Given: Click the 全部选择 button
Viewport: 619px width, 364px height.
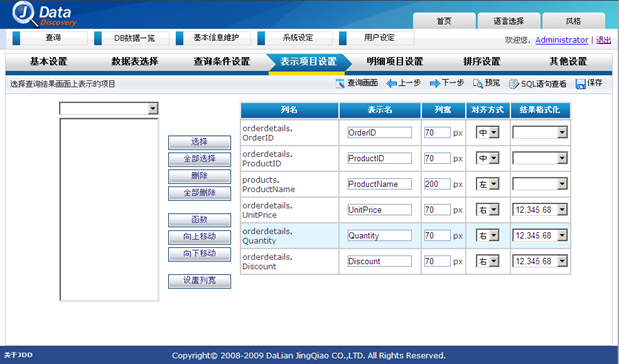Looking at the screenshot, I should [x=199, y=159].
